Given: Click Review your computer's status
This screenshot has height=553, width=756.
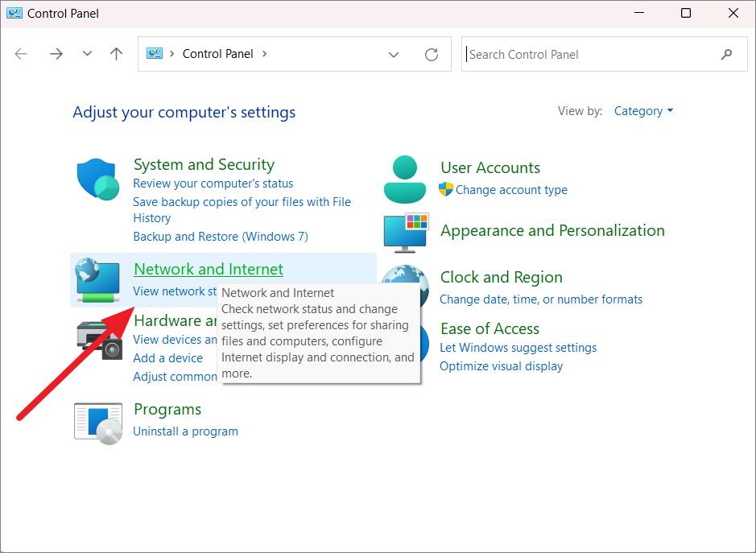Looking at the screenshot, I should click(x=213, y=184).
